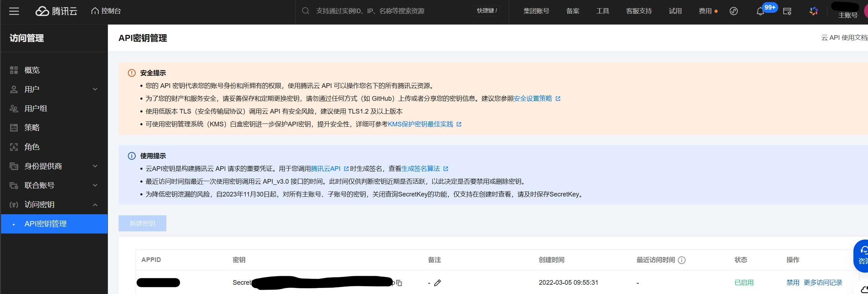Expand the 联合账号 chevron
868x294 pixels.
click(95, 185)
